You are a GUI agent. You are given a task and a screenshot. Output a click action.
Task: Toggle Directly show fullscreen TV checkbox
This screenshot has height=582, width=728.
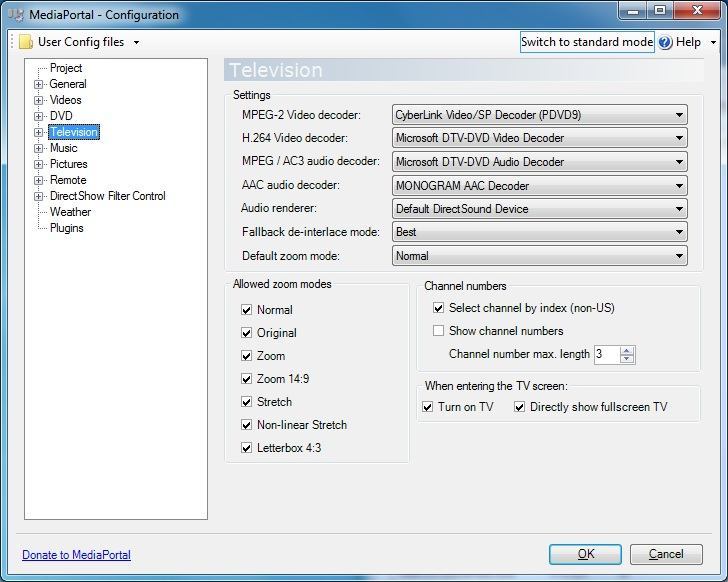520,407
